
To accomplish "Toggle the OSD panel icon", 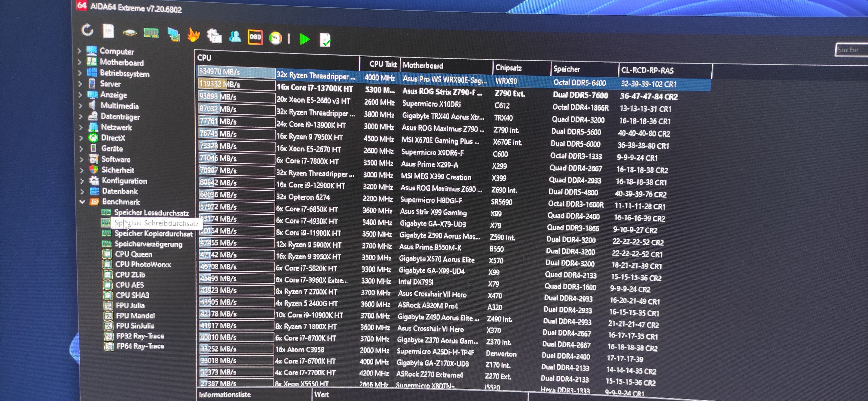I will coord(255,37).
